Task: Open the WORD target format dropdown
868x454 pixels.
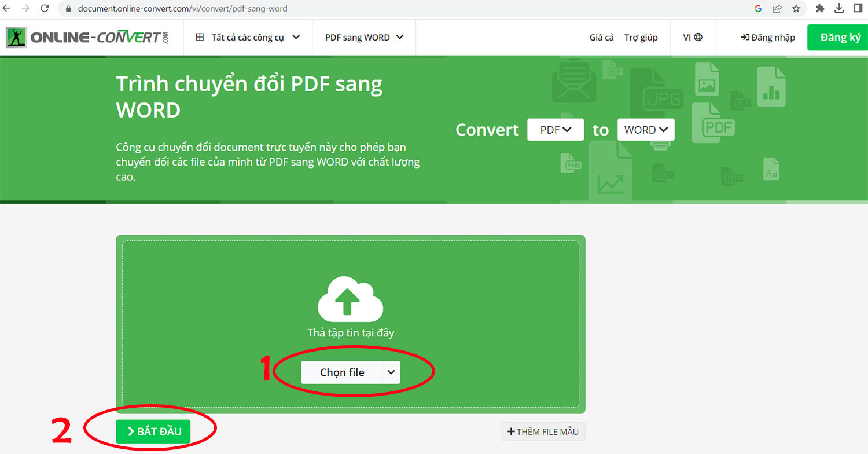Action: click(646, 130)
